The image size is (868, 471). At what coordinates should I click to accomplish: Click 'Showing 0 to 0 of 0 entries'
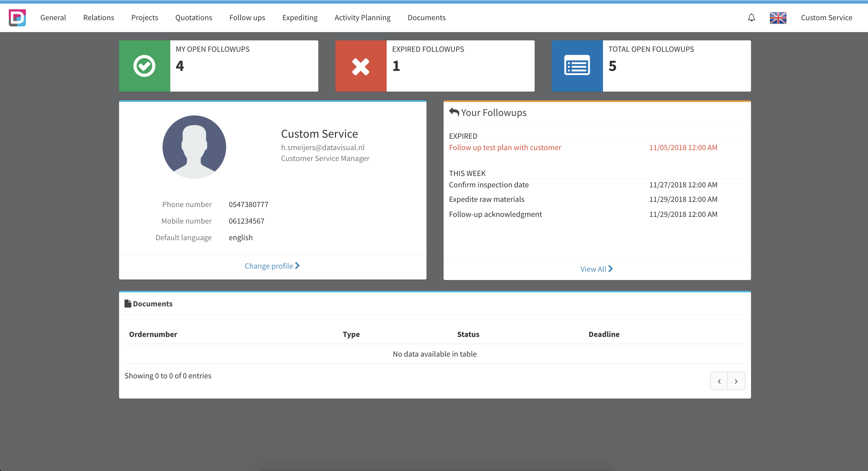[168, 376]
